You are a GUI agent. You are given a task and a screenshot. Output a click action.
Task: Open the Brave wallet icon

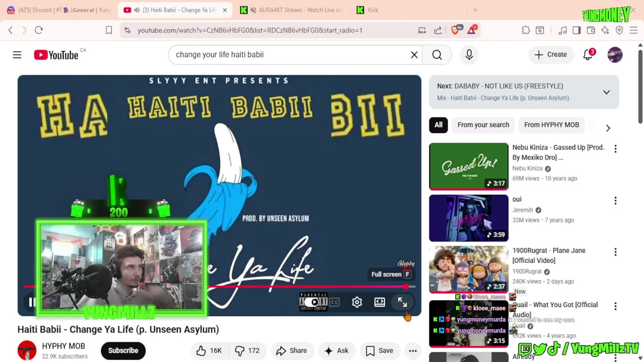pyautogui.click(x=591, y=30)
